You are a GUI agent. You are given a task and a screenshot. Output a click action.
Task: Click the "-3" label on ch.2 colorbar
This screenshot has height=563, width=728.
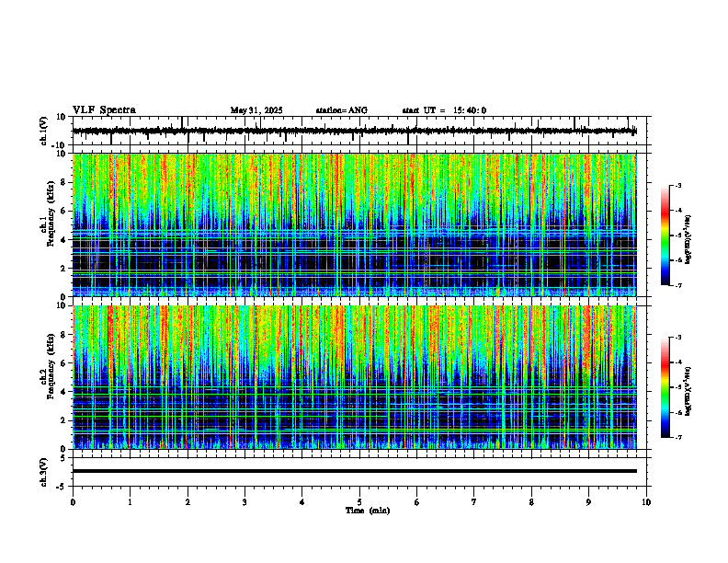coord(678,338)
